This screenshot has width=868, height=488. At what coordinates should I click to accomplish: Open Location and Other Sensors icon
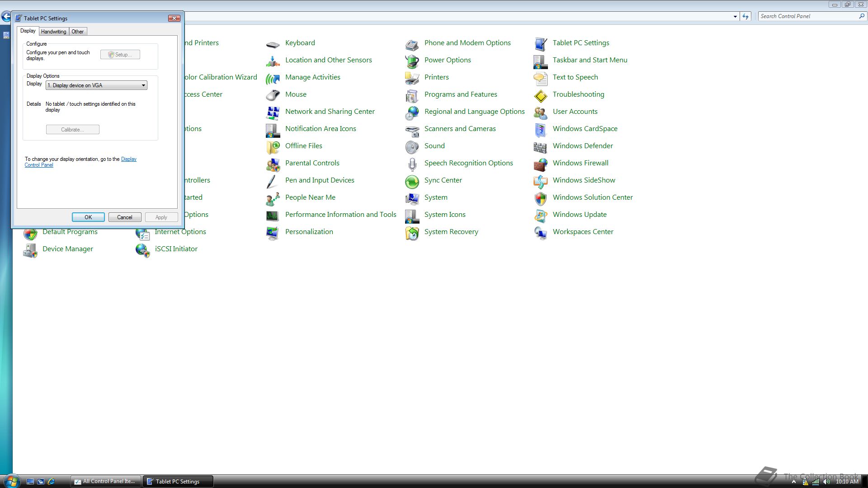click(x=273, y=61)
